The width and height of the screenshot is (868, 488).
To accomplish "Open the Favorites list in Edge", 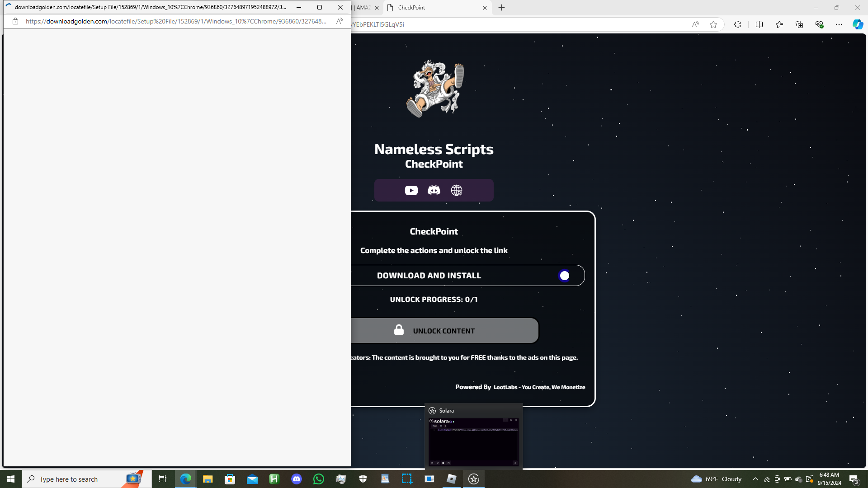I will click(x=779, y=24).
